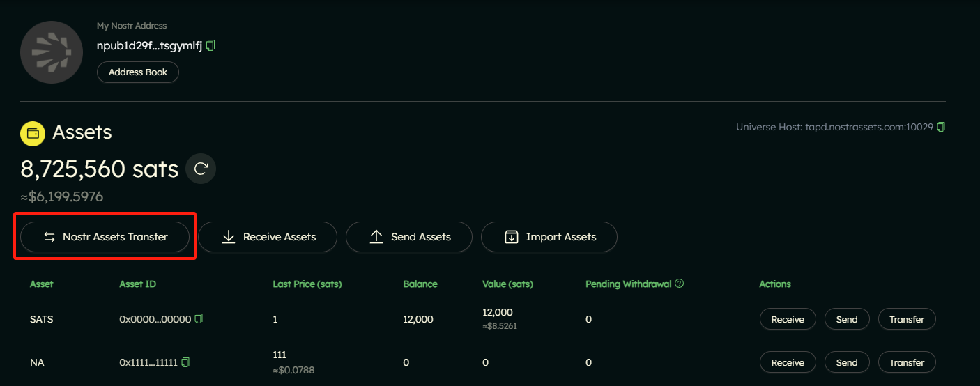Receive NA asset

point(788,362)
